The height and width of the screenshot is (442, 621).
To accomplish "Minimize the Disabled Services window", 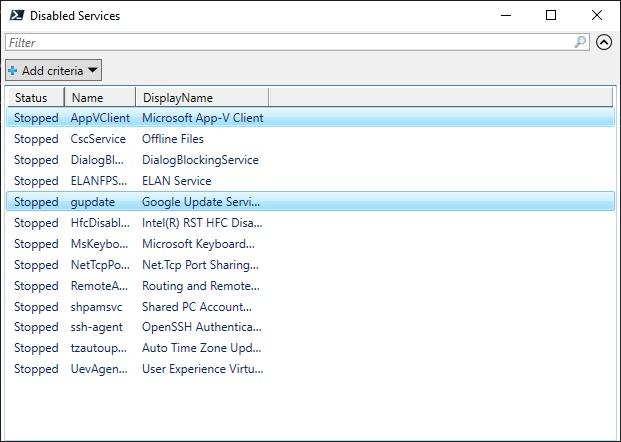I will 505,15.
